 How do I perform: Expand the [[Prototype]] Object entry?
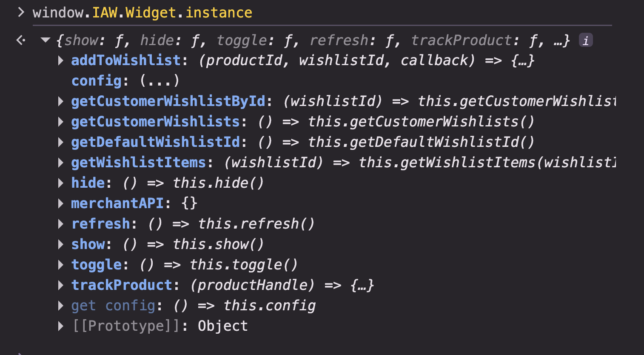pyautogui.click(x=61, y=326)
